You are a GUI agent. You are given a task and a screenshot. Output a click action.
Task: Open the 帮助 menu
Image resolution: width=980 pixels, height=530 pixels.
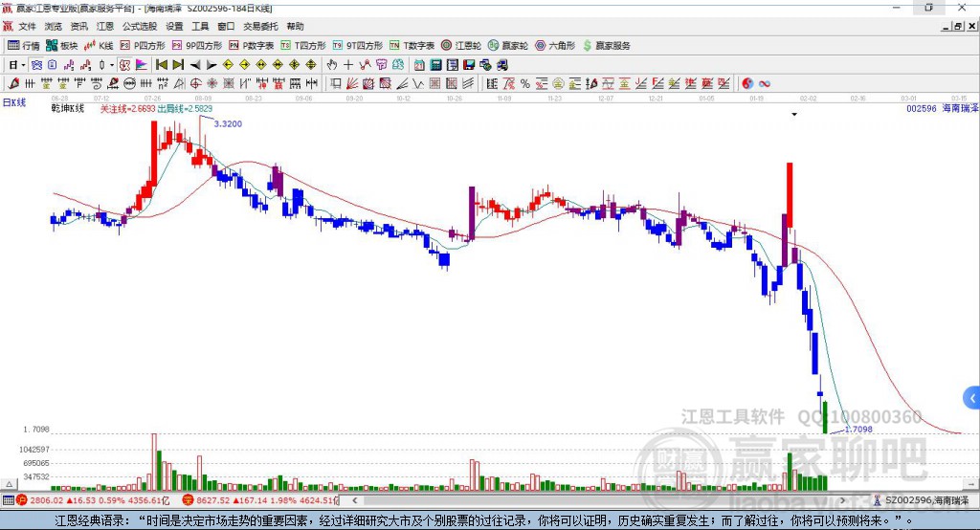coord(295,26)
